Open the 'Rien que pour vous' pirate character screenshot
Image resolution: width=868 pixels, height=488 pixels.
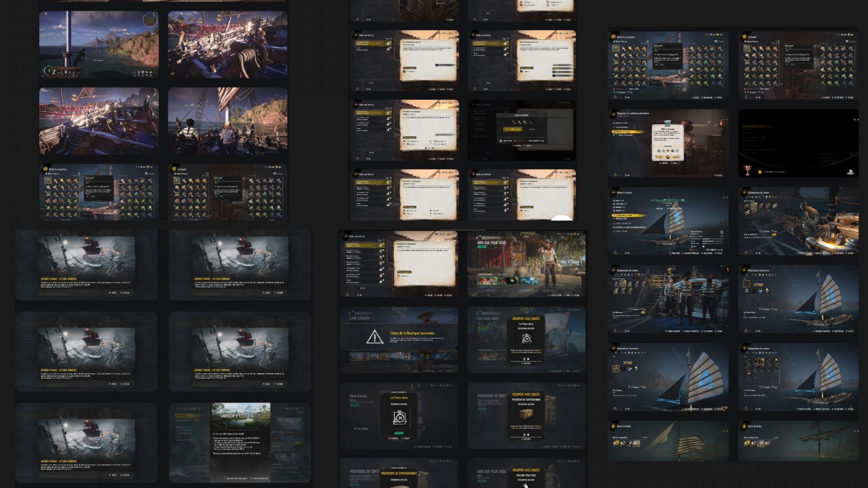pyautogui.click(x=526, y=264)
